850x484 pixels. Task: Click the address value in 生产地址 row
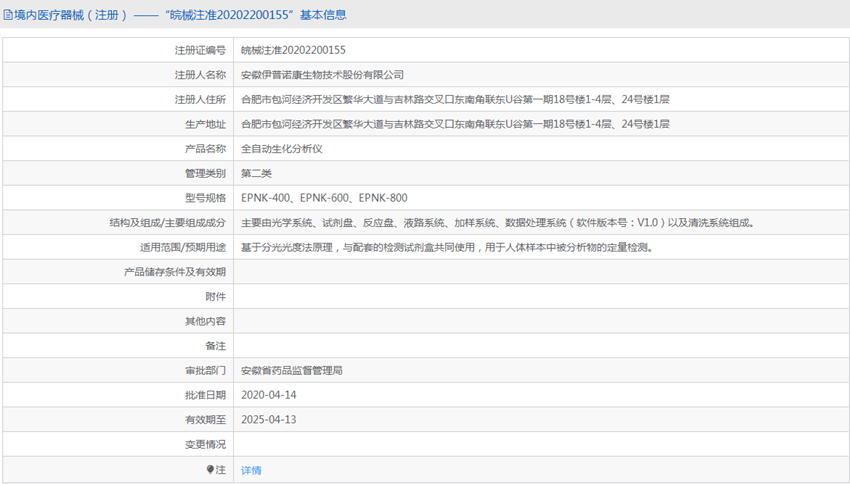455,124
